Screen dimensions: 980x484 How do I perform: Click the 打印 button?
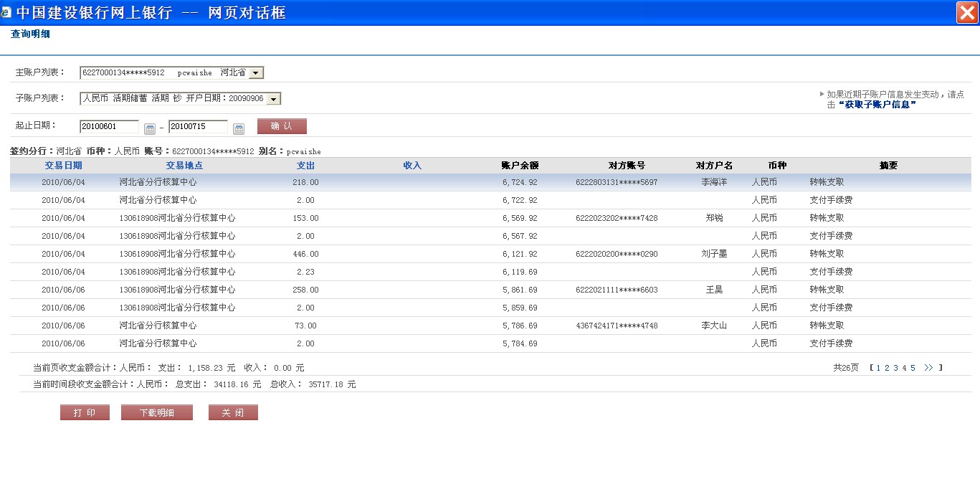tap(85, 412)
